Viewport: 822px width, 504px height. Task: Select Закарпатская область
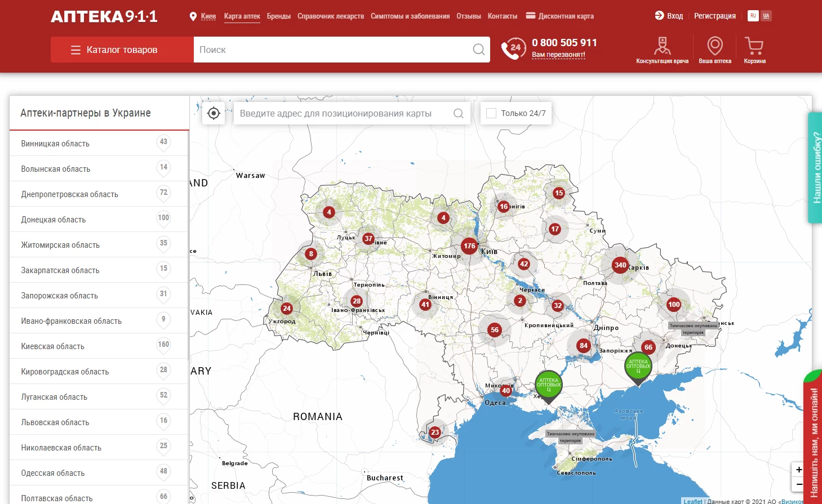coord(99,270)
